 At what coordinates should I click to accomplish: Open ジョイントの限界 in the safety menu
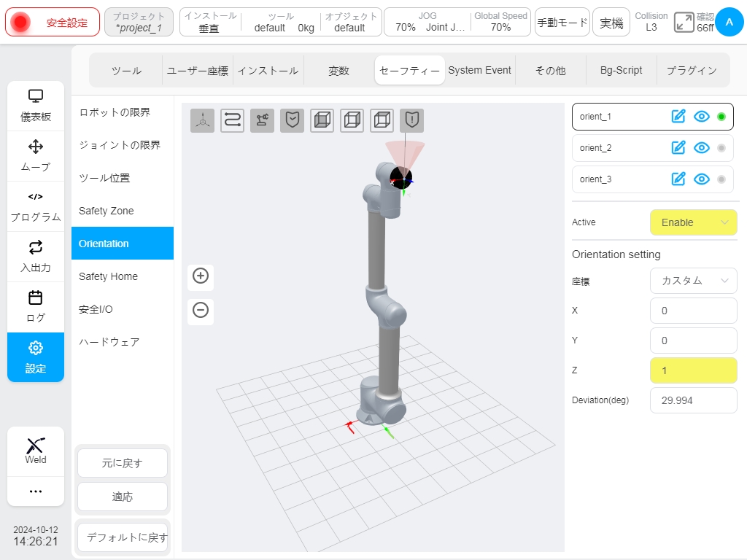[x=123, y=145]
